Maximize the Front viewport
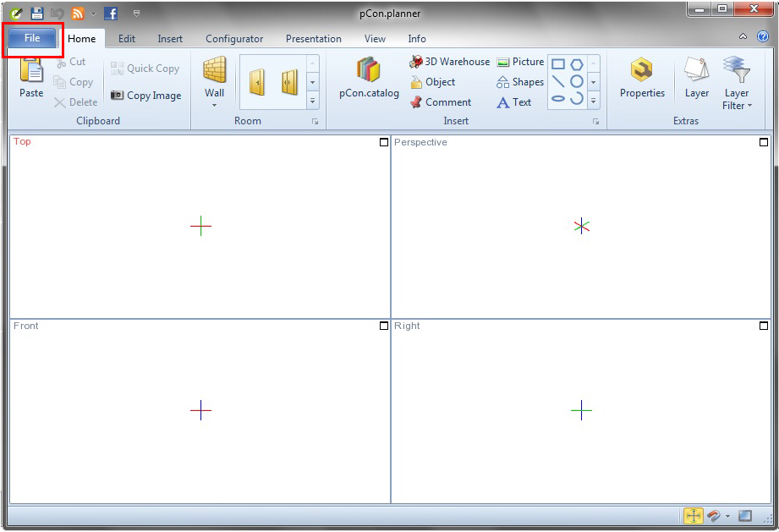The image size is (779, 532). tap(383, 326)
